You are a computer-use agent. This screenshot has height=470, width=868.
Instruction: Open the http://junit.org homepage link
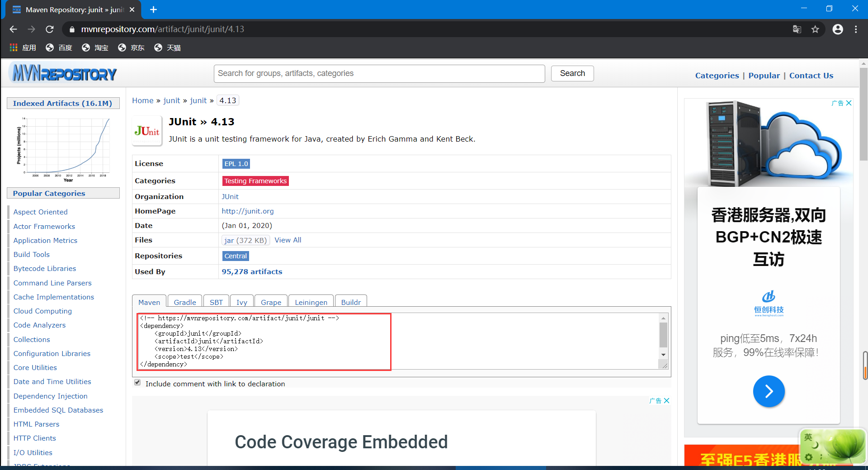coord(248,211)
